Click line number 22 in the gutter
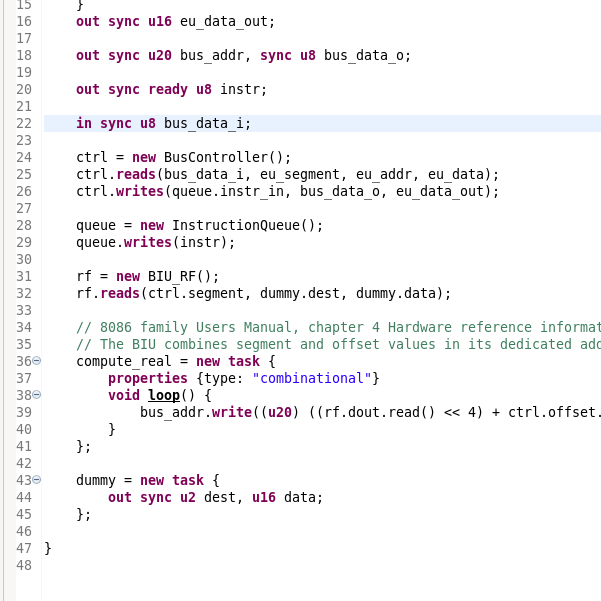Screen dimensions: 601x601 click(x=24, y=123)
